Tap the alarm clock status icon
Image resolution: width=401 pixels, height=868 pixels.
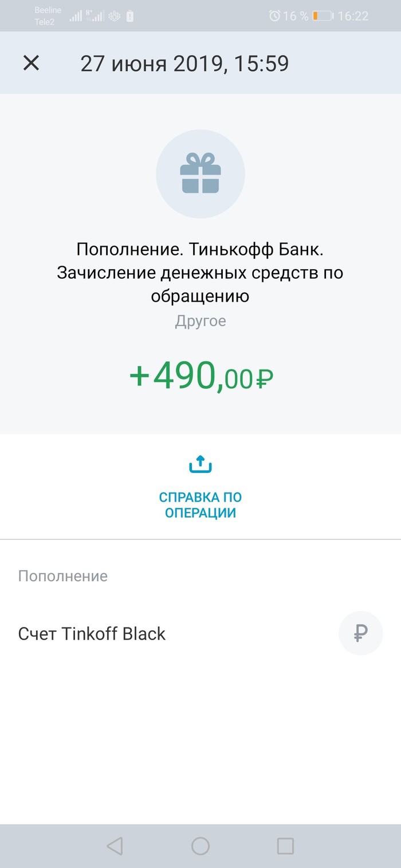274,16
